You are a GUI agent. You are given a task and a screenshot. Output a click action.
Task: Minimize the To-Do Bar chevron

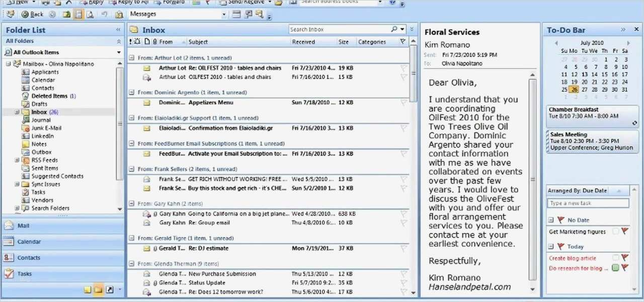[623, 30]
